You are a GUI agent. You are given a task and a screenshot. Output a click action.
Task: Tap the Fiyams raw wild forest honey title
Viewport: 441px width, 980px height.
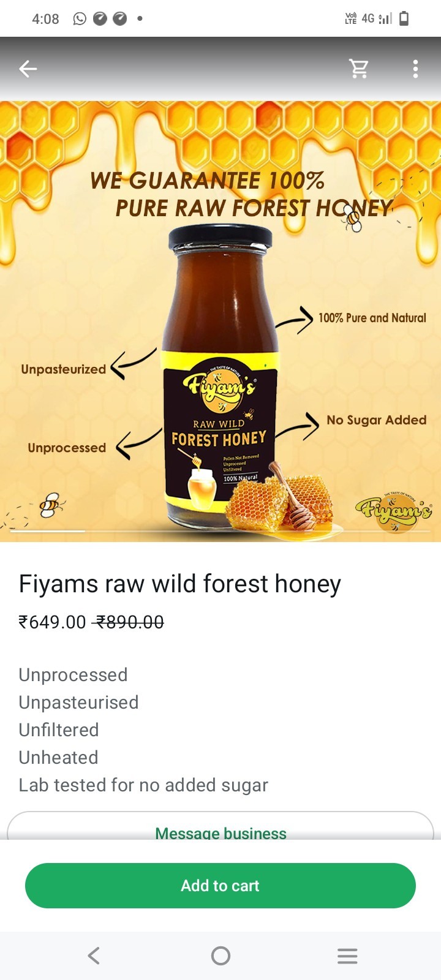pyautogui.click(x=180, y=584)
